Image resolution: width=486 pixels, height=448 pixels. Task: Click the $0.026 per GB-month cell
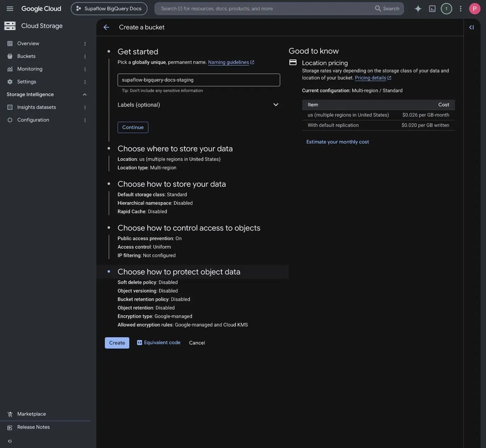(426, 115)
